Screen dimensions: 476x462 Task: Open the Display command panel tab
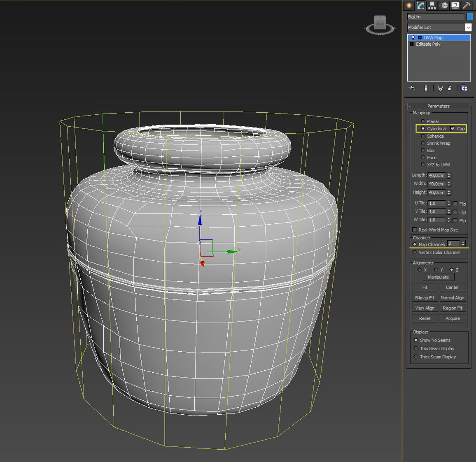click(x=455, y=5)
